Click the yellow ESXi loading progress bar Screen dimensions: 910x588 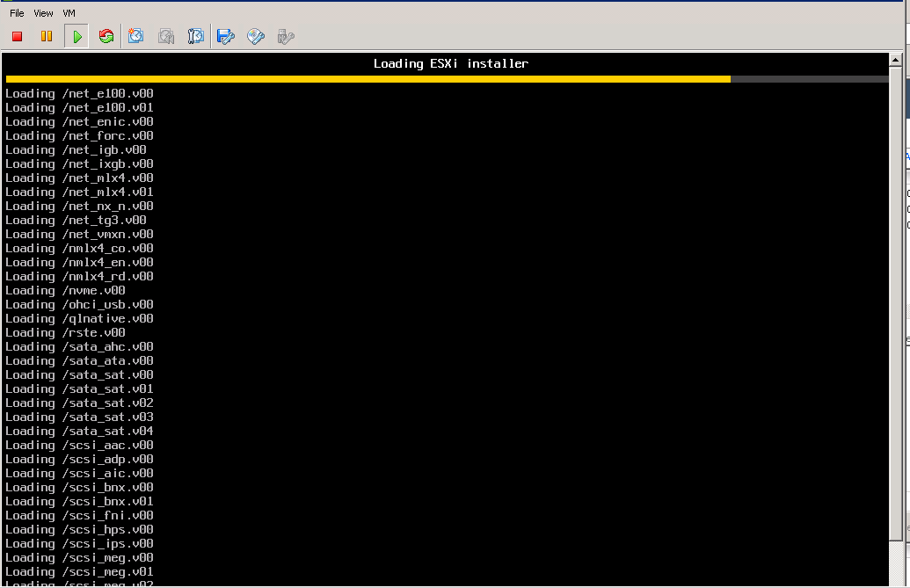point(368,79)
